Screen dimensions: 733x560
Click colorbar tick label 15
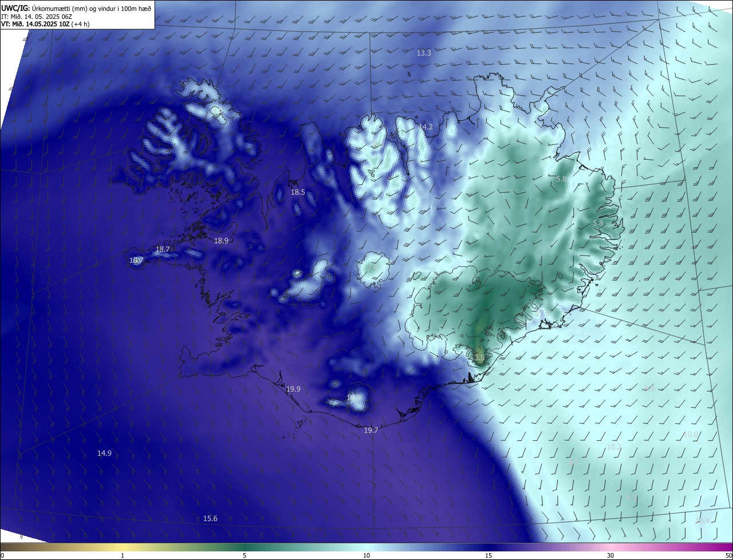pos(488,555)
